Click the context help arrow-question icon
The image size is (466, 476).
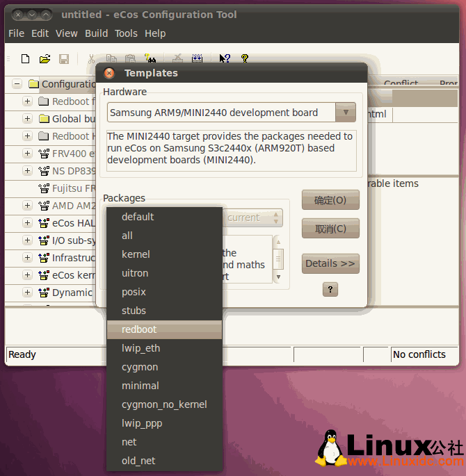pos(225,59)
